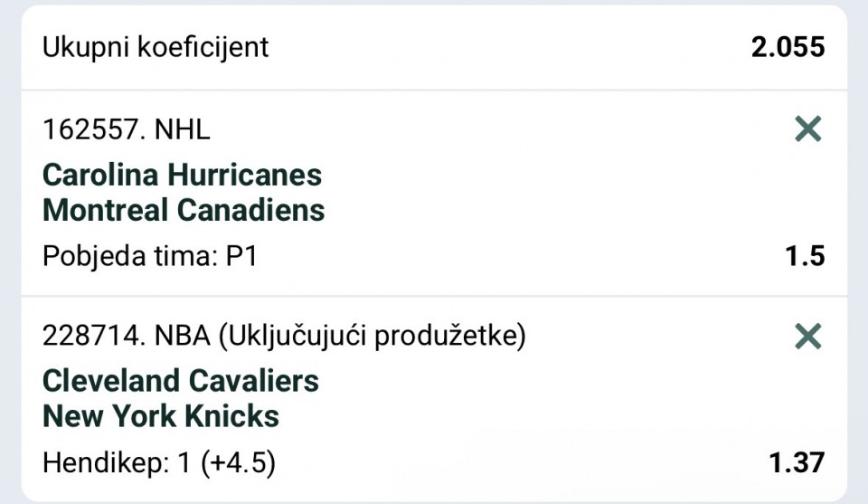This screenshot has width=868, height=504.
Task: Open the Cleveland Cavaliers team name
Action: tap(181, 381)
